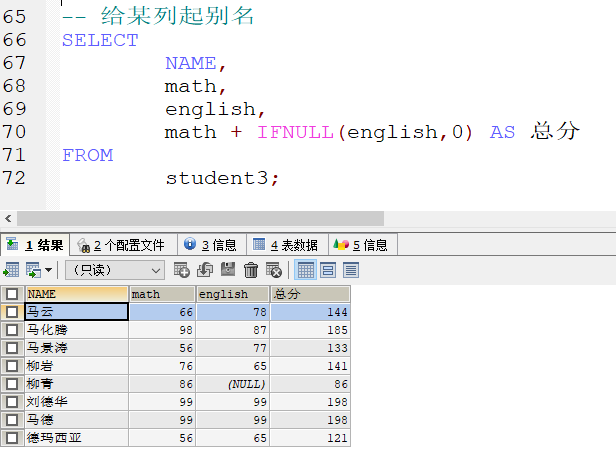Screen dimensions: 616x462
Task: Open the 2 个配置文件 tab
Action: (123, 245)
